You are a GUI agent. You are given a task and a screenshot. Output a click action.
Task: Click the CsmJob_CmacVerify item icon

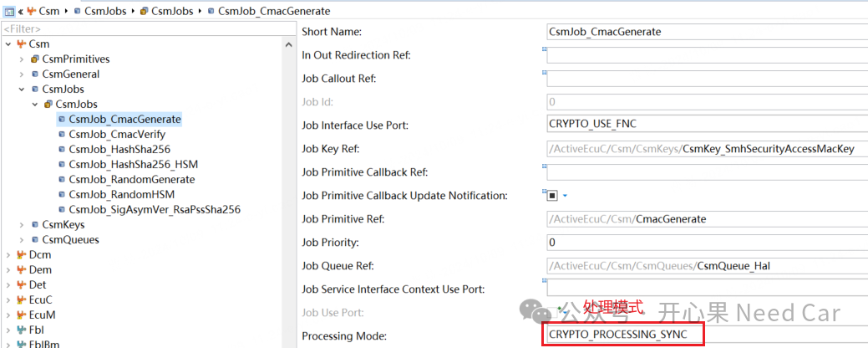pyautogui.click(x=61, y=135)
